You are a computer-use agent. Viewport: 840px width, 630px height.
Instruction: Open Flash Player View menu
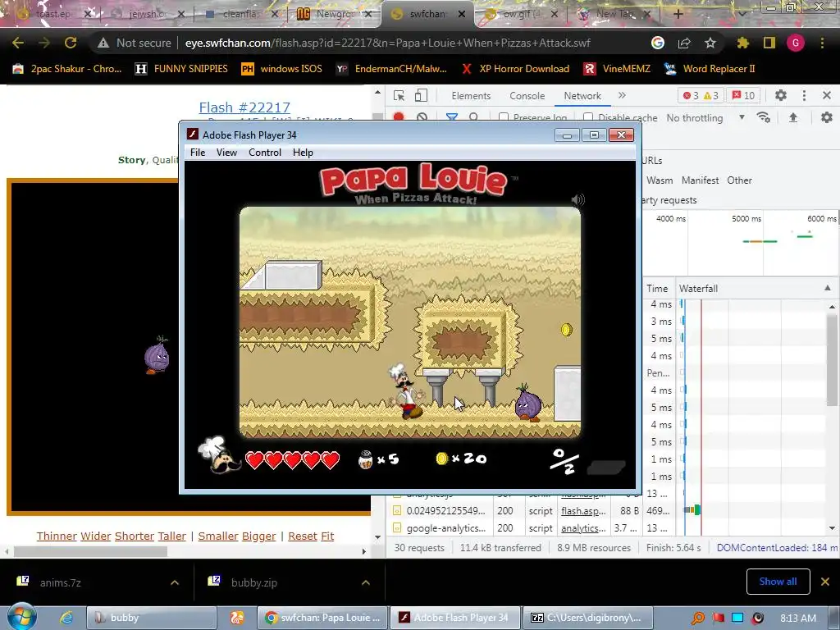(x=226, y=152)
